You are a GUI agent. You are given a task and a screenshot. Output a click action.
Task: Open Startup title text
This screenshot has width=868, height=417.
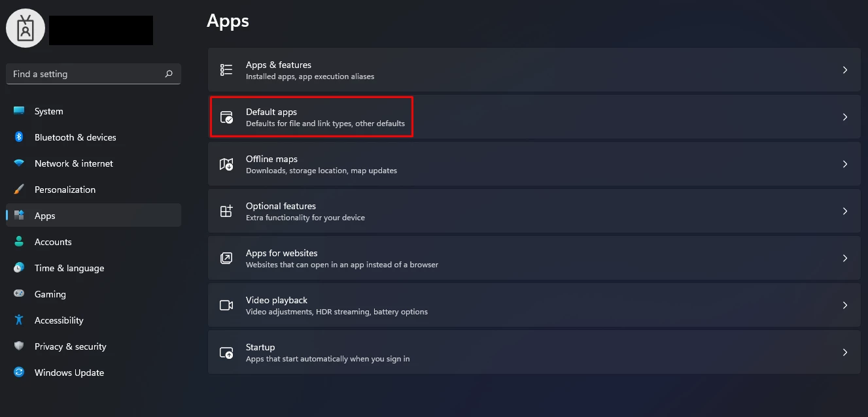tap(260, 347)
